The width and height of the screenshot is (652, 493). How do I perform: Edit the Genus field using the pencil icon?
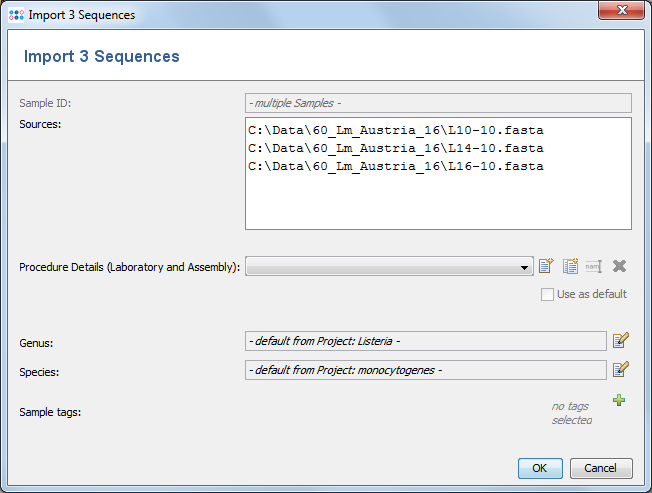pos(620,341)
